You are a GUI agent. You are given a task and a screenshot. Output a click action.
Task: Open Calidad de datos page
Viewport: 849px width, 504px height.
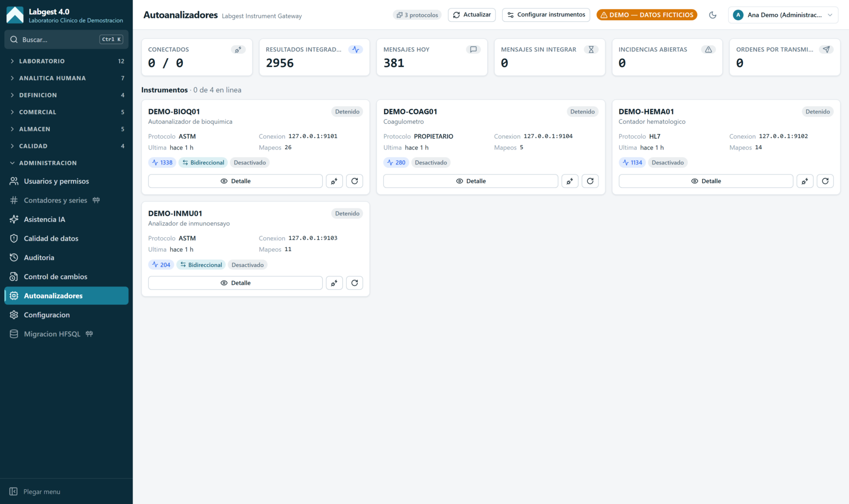click(x=66, y=238)
